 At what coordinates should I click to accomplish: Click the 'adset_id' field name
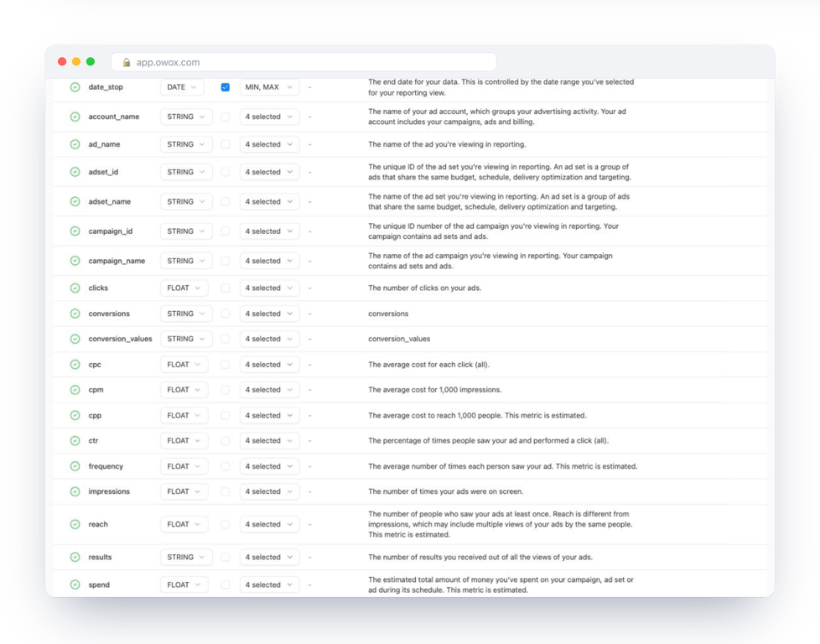coord(103,172)
